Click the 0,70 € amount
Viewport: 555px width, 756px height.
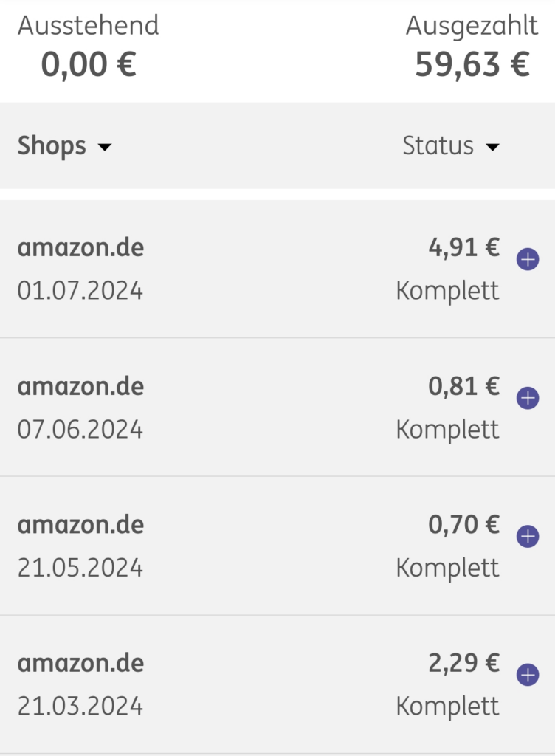464,525
